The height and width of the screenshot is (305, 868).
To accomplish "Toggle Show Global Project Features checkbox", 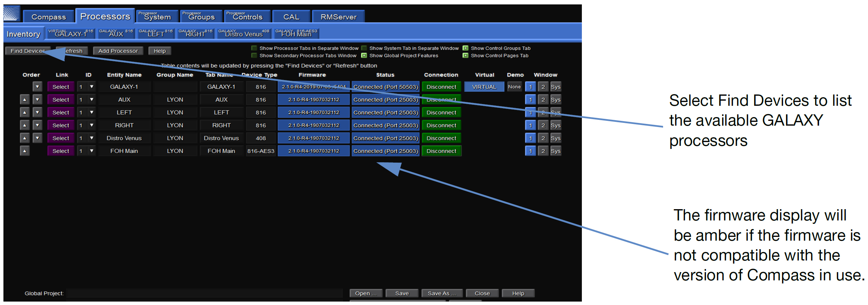I will (364, 55).
